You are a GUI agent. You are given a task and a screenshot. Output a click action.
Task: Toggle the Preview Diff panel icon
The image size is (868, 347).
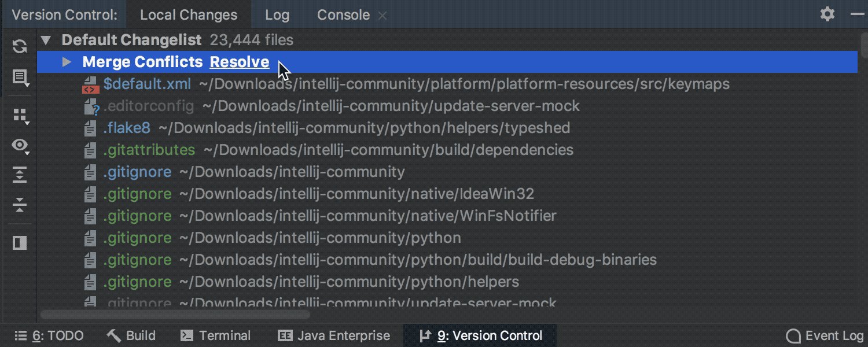[20, 243]
